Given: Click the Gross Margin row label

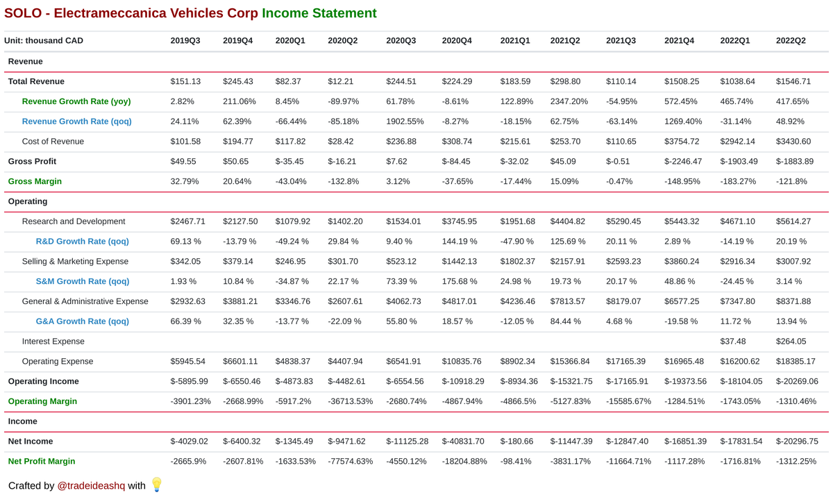Looking at the screenshot, I should click(35, 181).
